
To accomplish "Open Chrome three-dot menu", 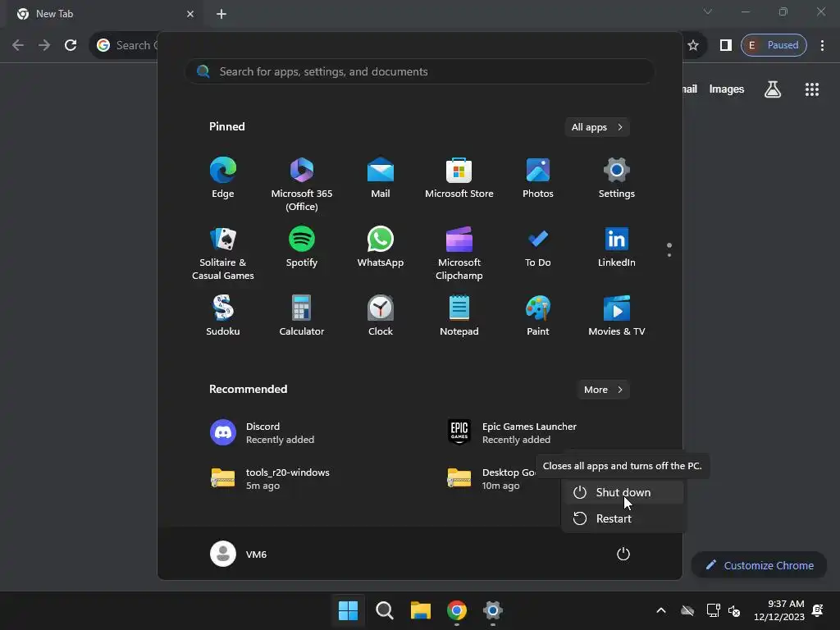I will click(x=822, y=45).
